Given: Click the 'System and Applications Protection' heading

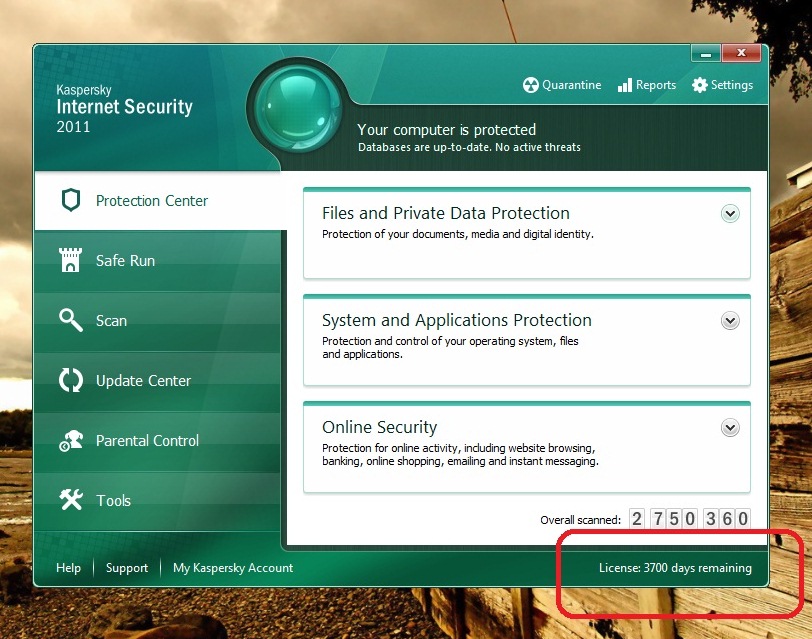Looking at the screenshot, I should pyautogui.click(x=457, y=320).
